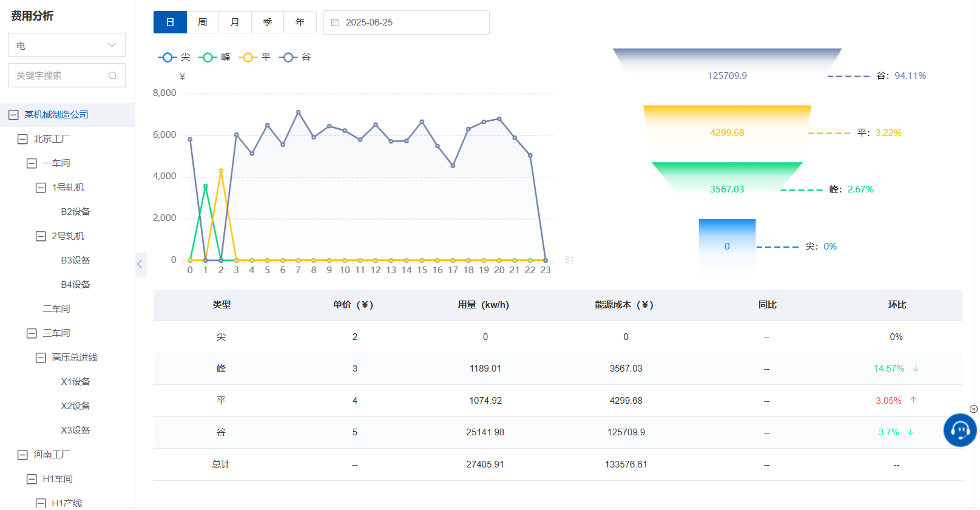Screen dimensions: 980x510
Task: Open the customer service headset chat
Action: pyautogui.click(x=959, y=430)
